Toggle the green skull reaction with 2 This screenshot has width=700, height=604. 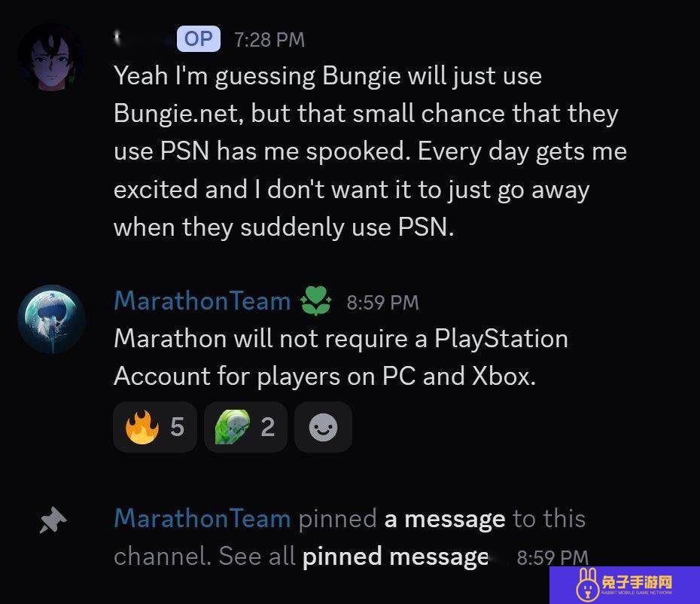pyautogui.click(x=245, y=427)
